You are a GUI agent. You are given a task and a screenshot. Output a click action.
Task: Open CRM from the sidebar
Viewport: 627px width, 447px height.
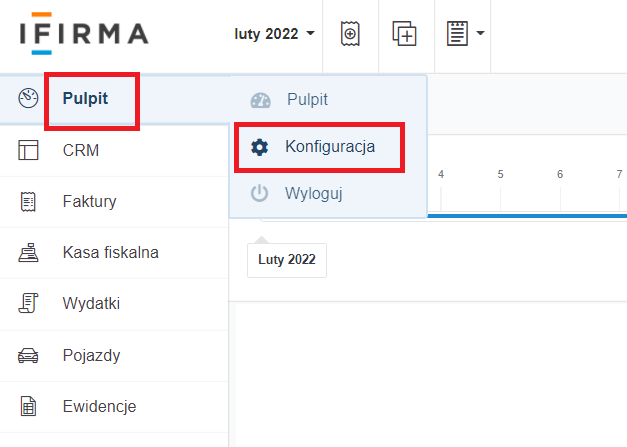[x=81, y=150]
